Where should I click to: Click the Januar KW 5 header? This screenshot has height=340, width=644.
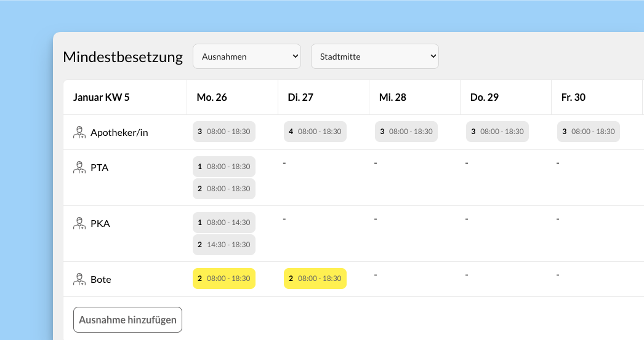[x=102, y=97]
